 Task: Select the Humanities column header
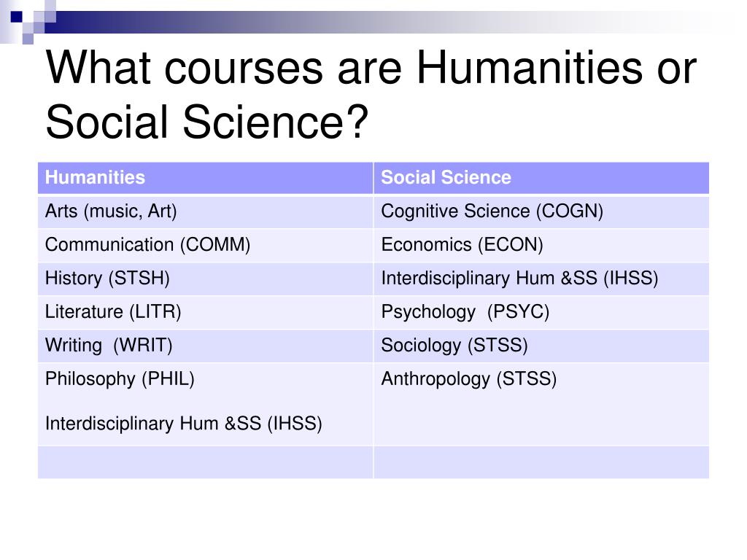tap(205, 178)
